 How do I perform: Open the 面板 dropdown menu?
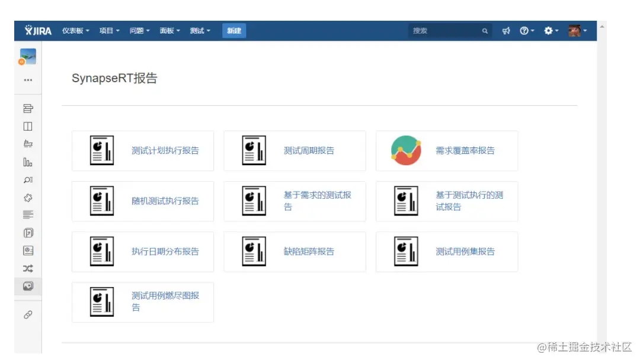click(x=169, y=31)
